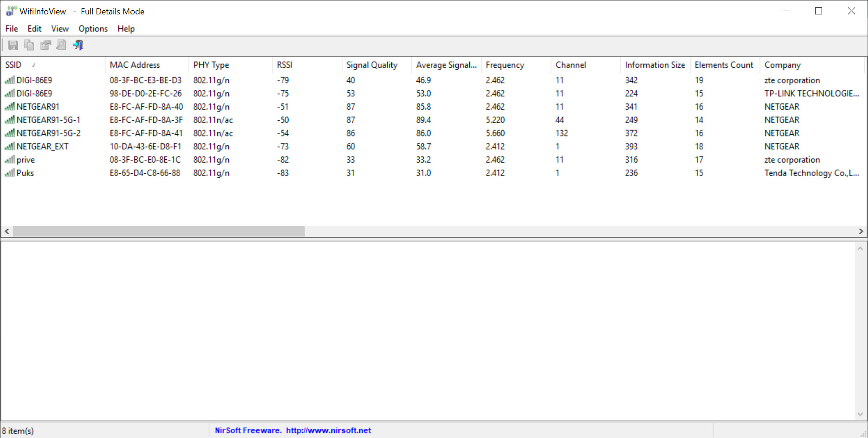Sort by the Signal Quality column header

pos(372,65)
